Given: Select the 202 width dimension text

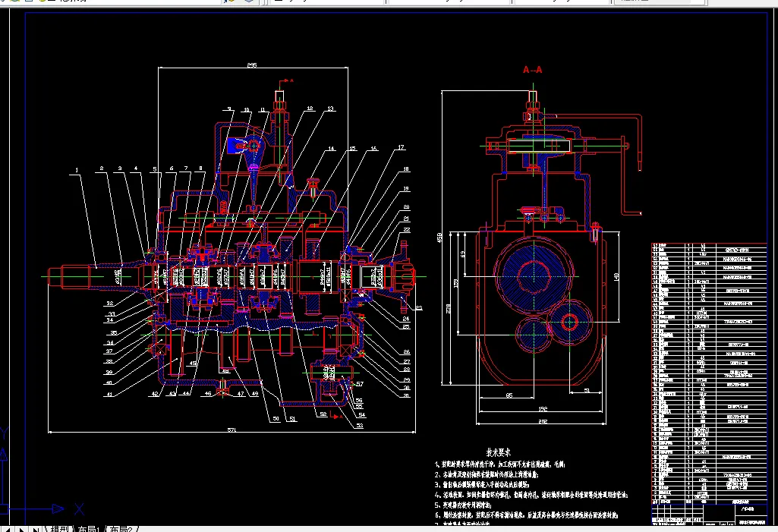Looking at the screenshot, I should 542,421.
